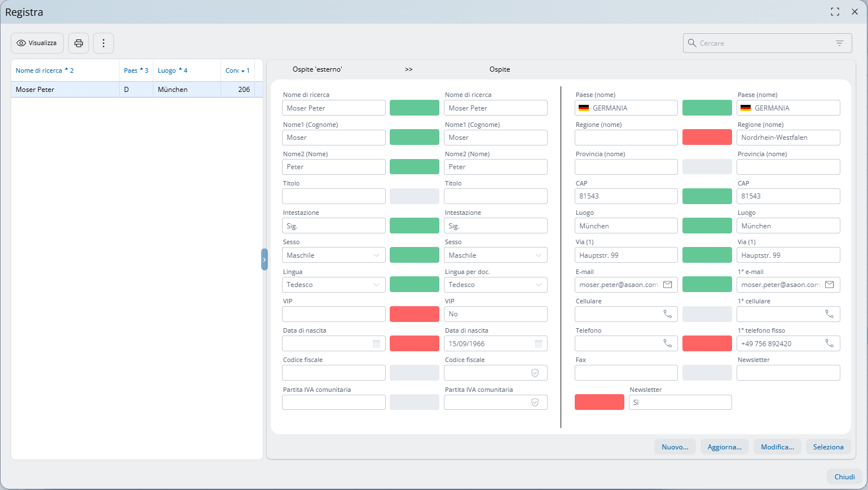Click the filter icon in the Cercare search box
868x490 pixels.
(839, 43)
